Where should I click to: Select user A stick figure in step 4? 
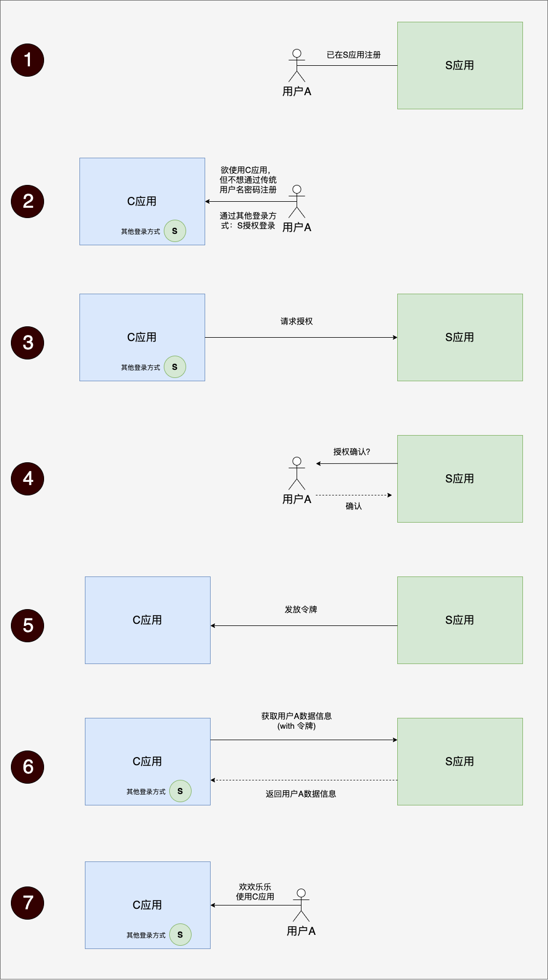(x=297, y=473)
